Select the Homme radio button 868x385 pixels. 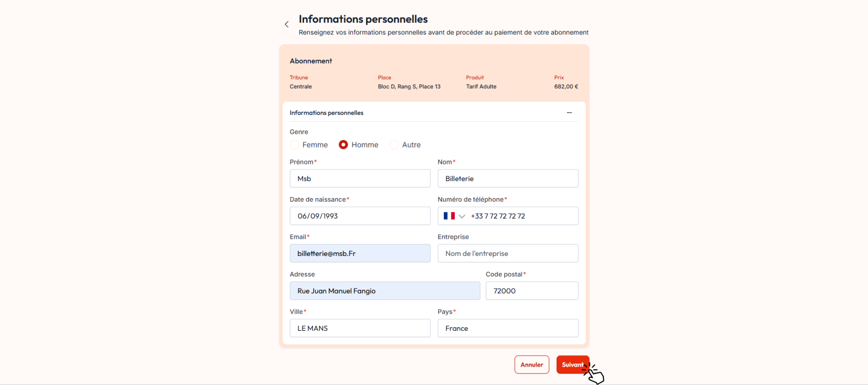click(x=343, y=145)
